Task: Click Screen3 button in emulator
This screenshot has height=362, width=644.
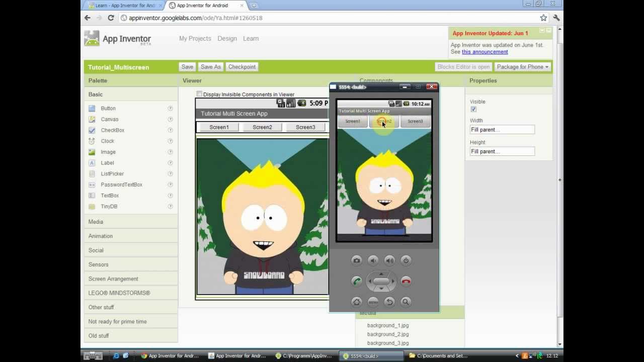Action: pos(415,121)
